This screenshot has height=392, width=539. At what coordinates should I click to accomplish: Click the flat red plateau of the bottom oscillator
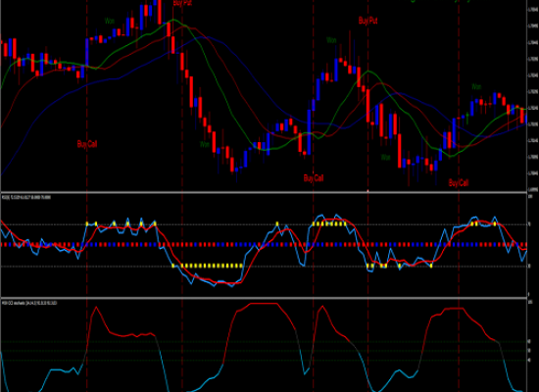pyautogui.click(x=264, y=304)
